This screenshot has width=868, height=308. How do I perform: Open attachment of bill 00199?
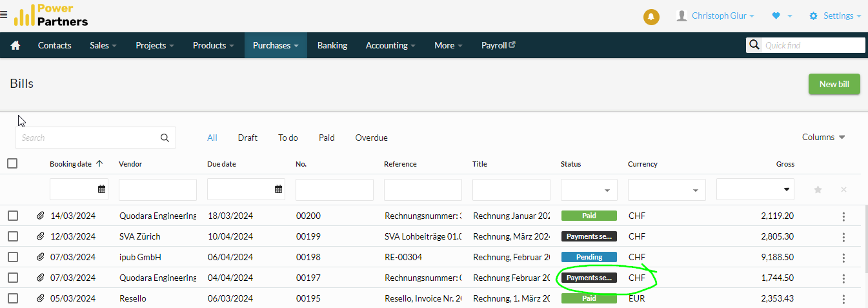(x=41, y=236)
